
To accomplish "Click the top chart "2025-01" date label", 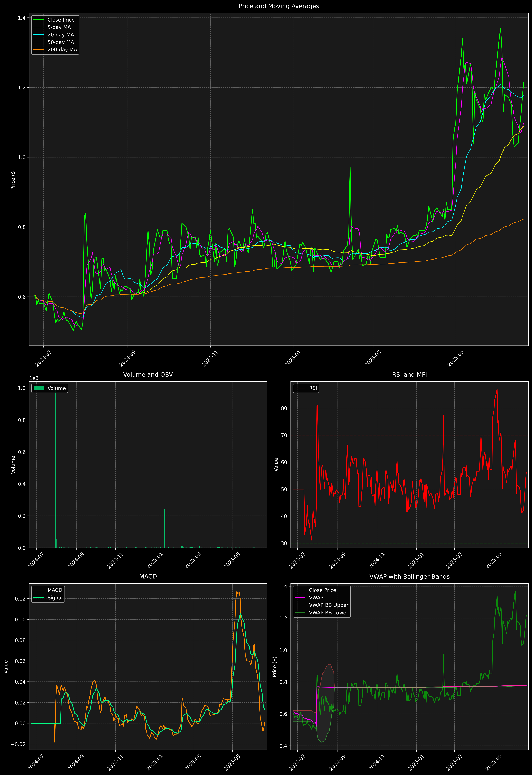I will [293, 358].
